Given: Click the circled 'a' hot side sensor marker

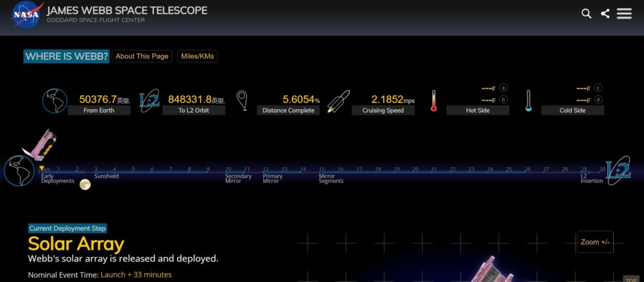Looking at the screenshot, I should point(504,88).
